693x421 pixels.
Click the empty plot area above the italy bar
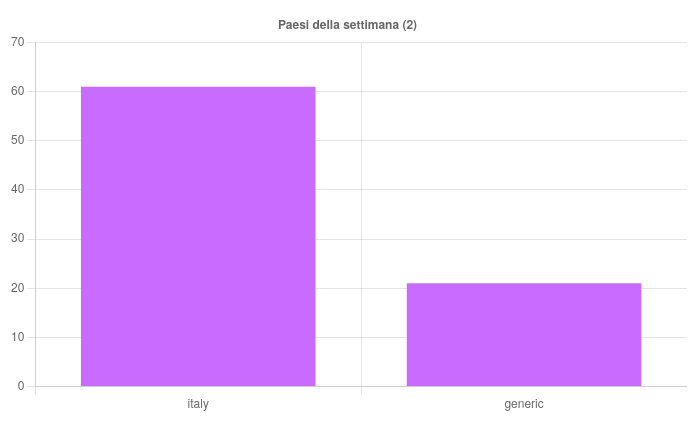(198, 64)
